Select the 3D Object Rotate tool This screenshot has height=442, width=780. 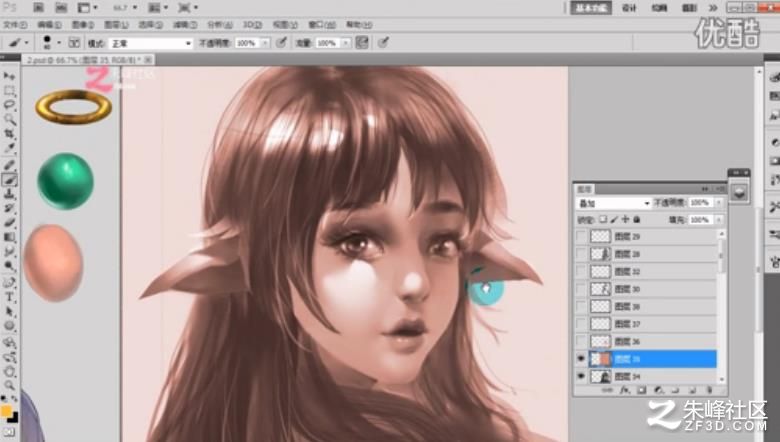[x=9, y=343]
